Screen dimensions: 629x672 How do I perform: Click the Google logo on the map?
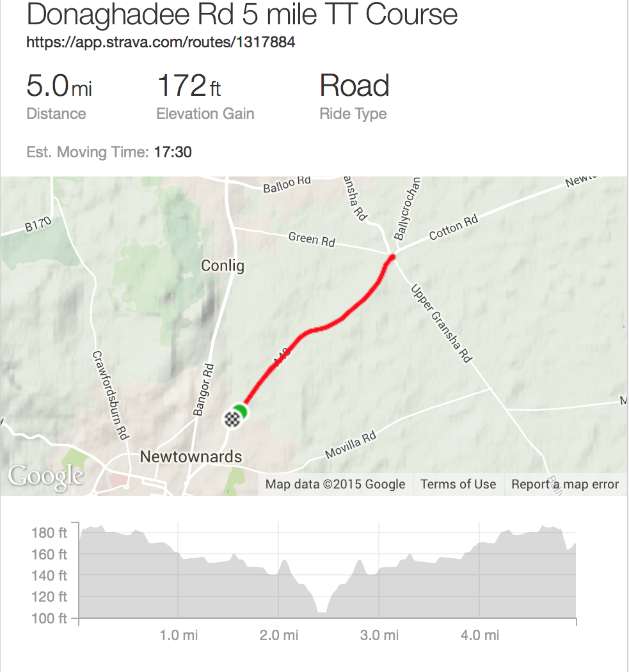(x=45, y=476)
